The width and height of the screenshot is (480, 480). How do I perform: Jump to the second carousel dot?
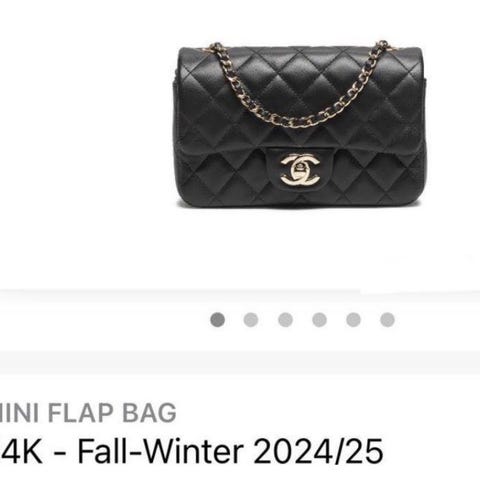tap(251, 320)
